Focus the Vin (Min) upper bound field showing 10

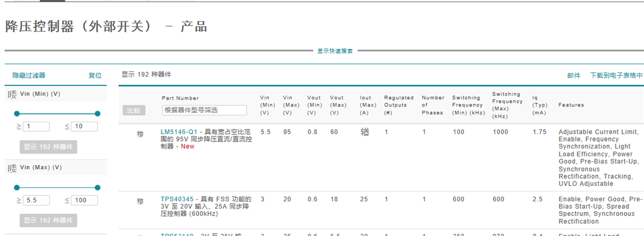coord(85,126)
